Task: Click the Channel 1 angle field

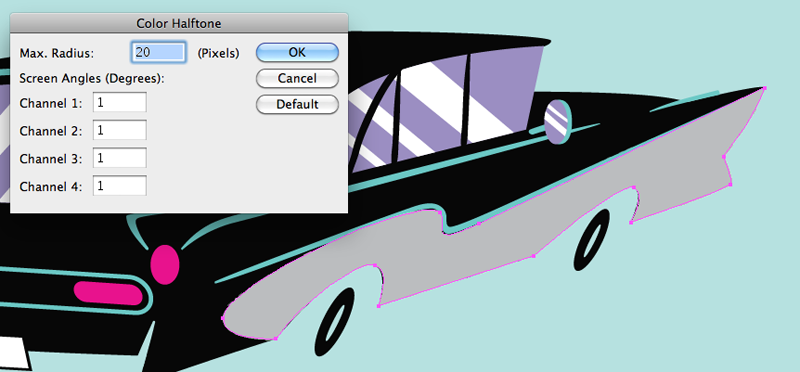Action: tap(120, 103)
